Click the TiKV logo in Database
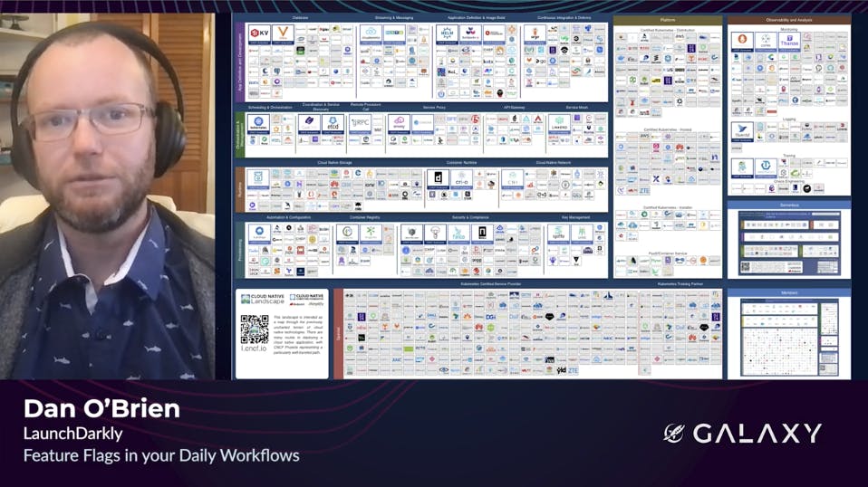The height and width of the screenshot is (487, 868). (259, 34)
